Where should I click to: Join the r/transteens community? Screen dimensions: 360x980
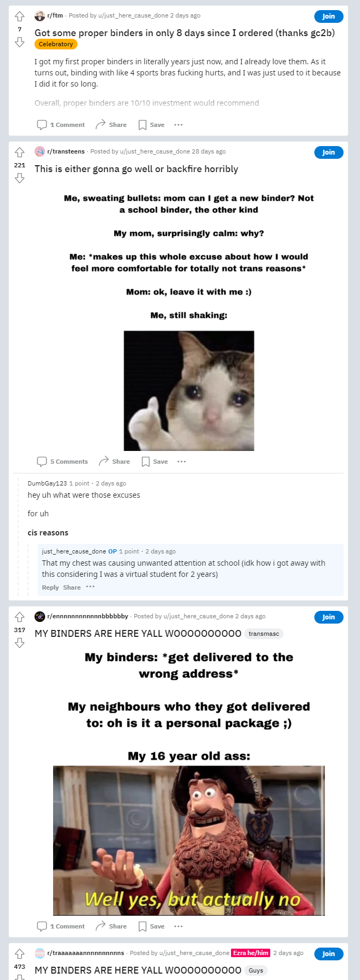(329, 152)
